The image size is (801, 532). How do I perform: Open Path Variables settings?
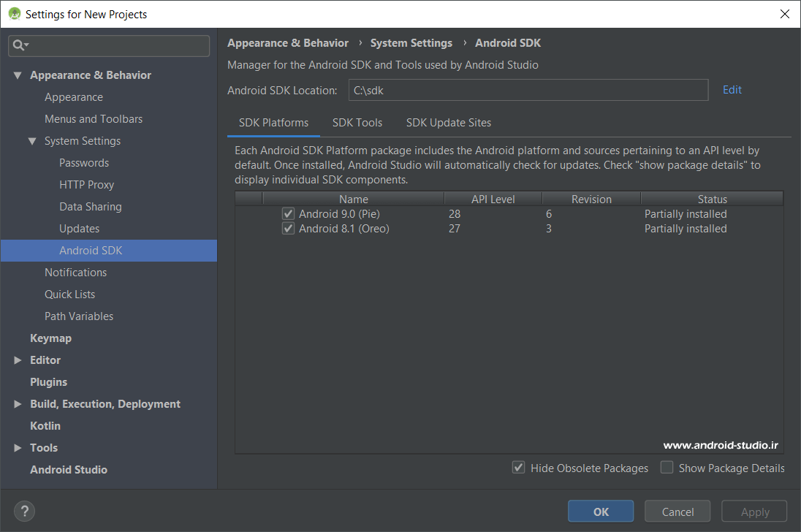[x=79, y=316]
